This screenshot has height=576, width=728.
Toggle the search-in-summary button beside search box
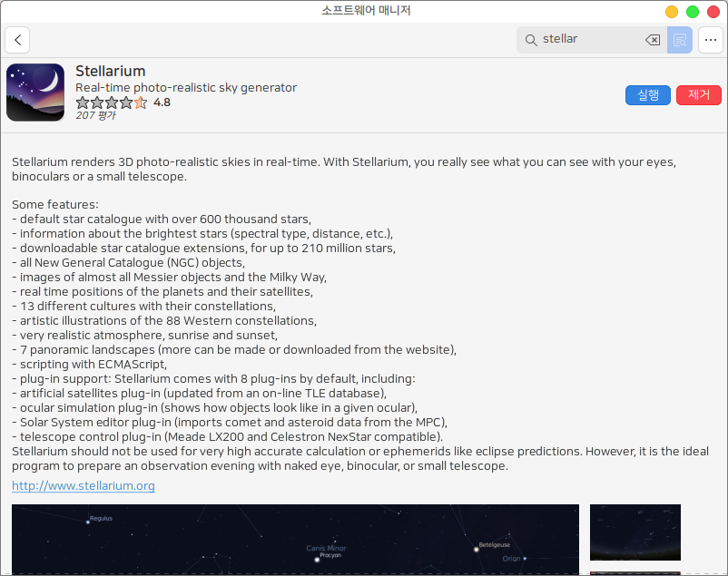pos(679,40)
